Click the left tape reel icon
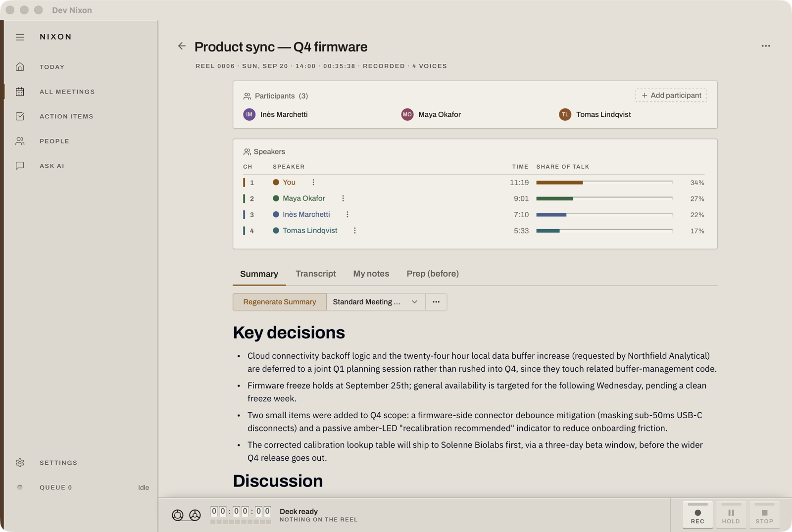This screenshot has height=532, width=792. [178, 515]
